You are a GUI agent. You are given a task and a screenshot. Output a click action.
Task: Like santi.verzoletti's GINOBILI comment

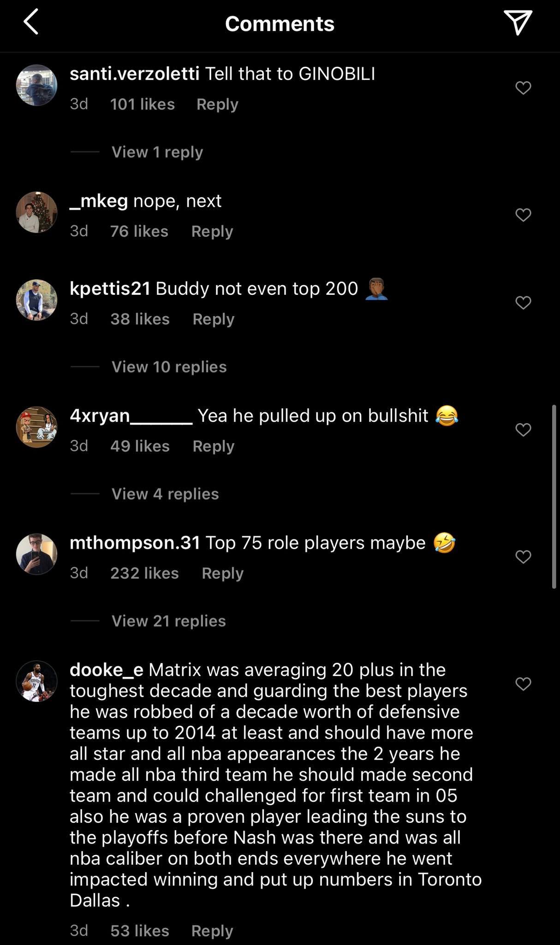[523, 88]
